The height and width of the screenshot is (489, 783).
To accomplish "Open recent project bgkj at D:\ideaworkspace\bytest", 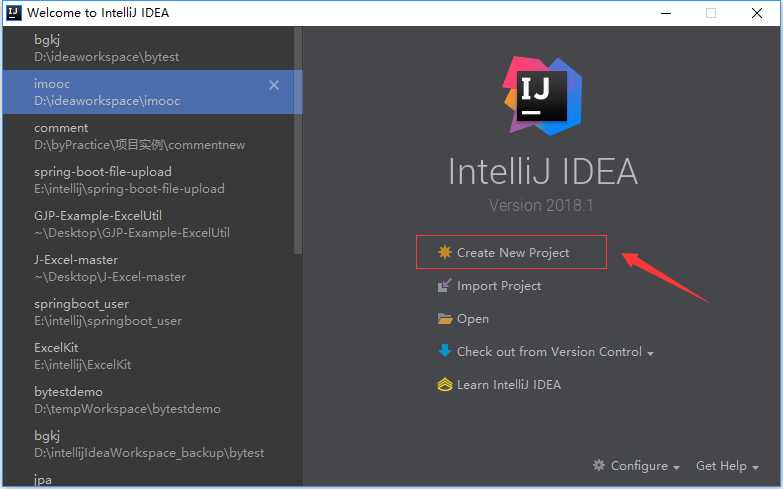I will pos(149,48).
